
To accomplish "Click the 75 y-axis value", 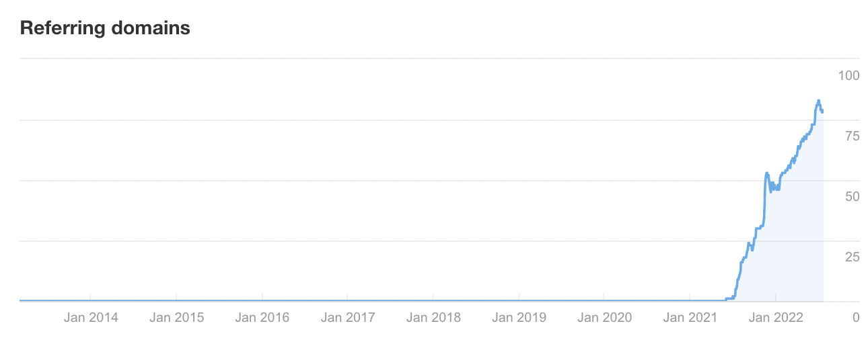I will (x=852, y=136).
